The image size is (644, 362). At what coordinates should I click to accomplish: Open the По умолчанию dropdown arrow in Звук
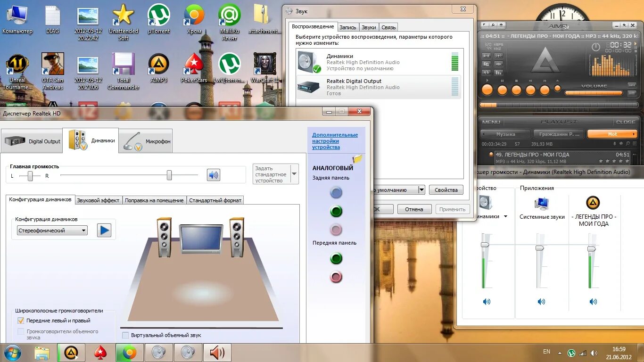click(421, 190)
